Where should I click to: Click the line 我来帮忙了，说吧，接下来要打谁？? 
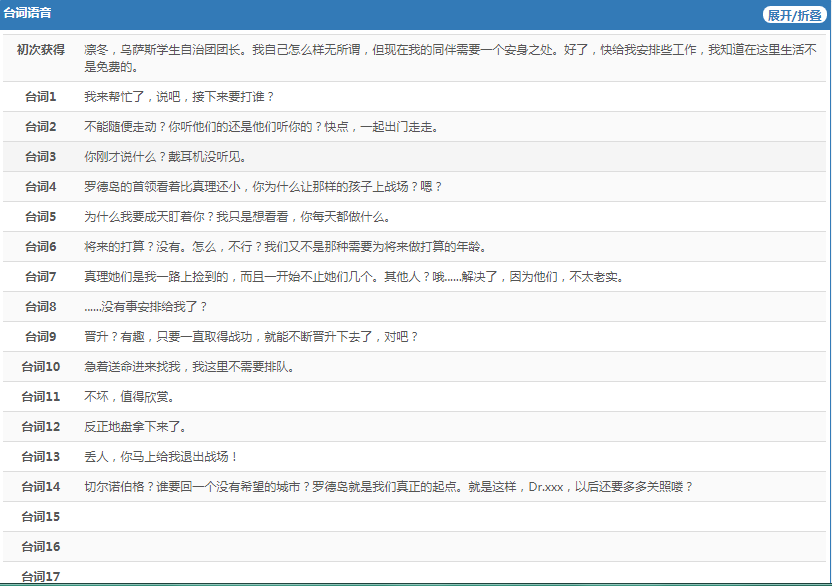(179, 97)
